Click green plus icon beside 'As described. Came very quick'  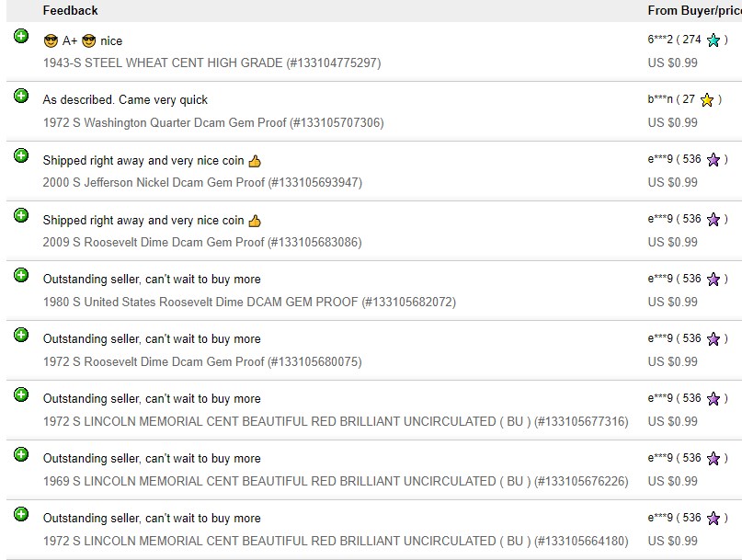tap(21, 96)
